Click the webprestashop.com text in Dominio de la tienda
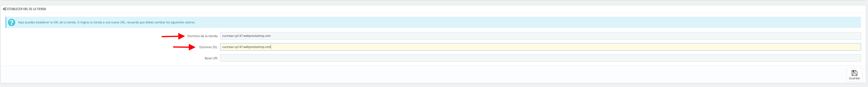The image size is (868, 87). 257,36
